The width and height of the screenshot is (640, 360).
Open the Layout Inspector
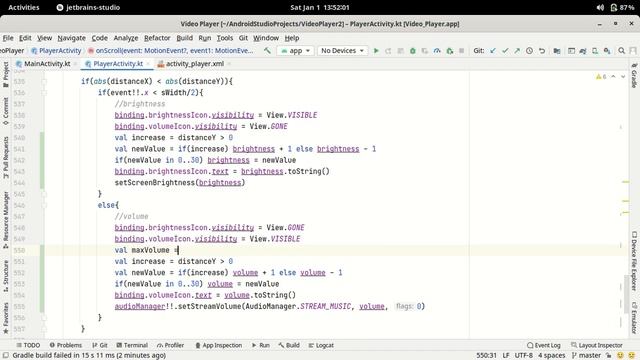[597, 345]
